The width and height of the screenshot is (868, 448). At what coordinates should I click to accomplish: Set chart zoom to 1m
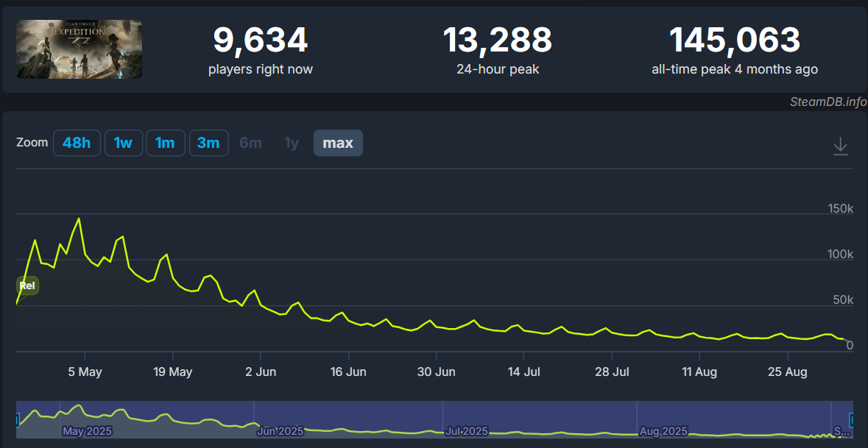(x=165, y=143)
